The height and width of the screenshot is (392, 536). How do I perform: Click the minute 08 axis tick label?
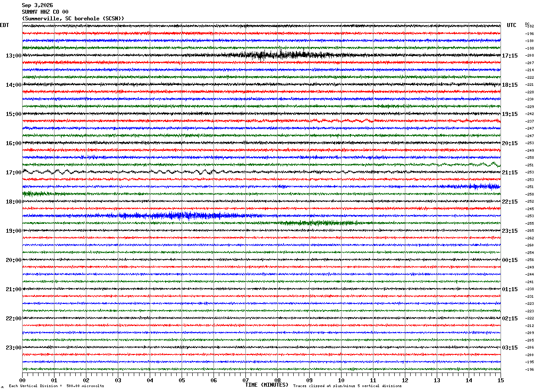[277, 380]
